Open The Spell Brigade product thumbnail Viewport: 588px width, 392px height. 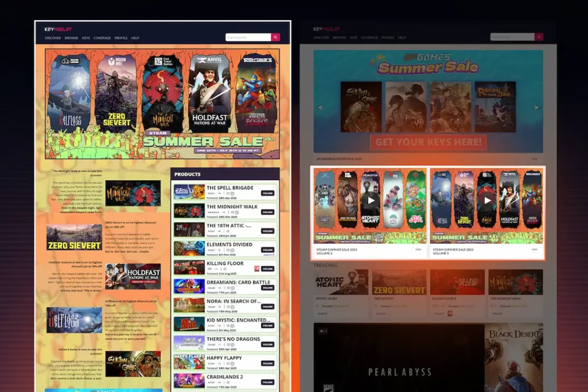[189, 192]
